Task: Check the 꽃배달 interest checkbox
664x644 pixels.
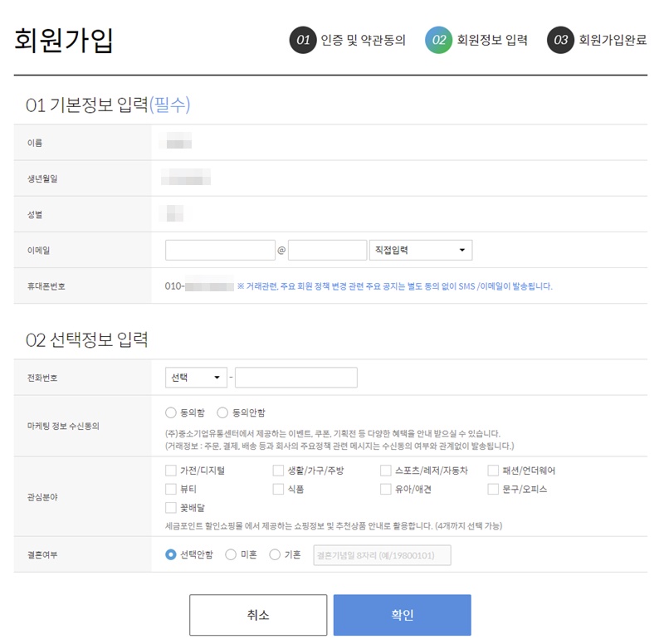Action: point(171,508)
